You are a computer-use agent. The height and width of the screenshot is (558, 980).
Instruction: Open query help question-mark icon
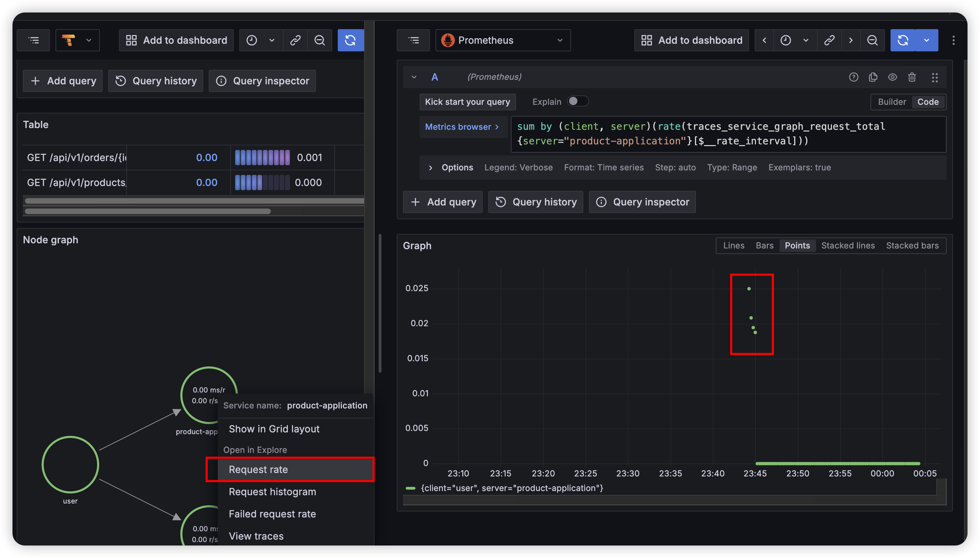click(x=853, y=77)
